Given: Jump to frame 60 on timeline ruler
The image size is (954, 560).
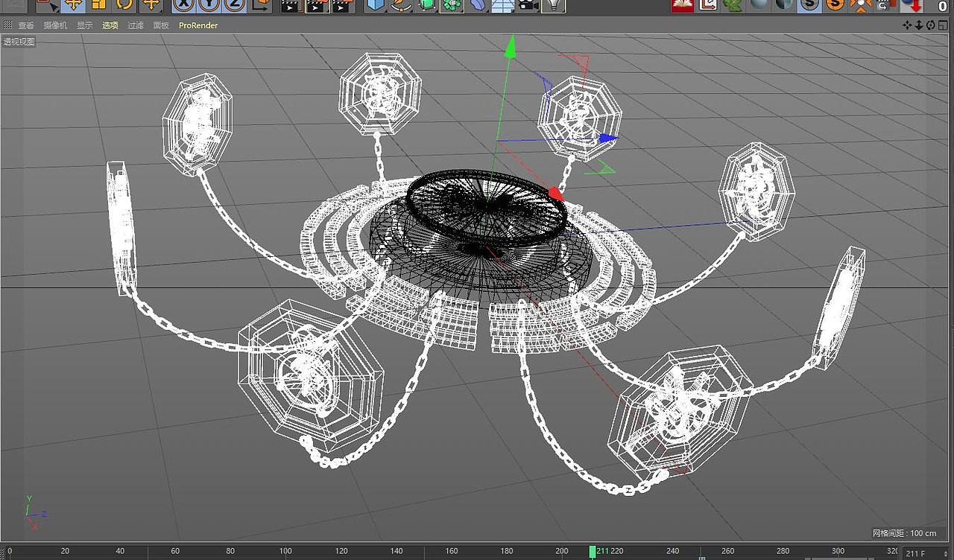Looking at the screenshot, I should [x=175, y=551].
